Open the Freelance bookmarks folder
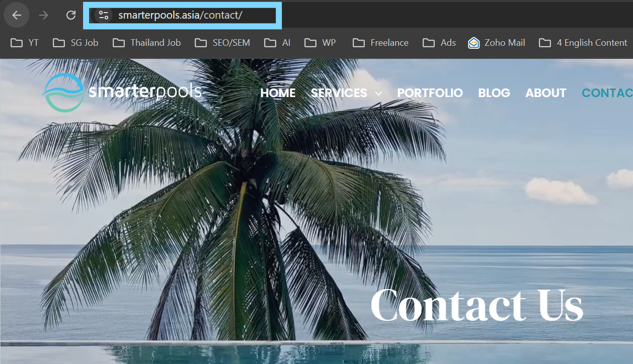 [x=381, y=43]
